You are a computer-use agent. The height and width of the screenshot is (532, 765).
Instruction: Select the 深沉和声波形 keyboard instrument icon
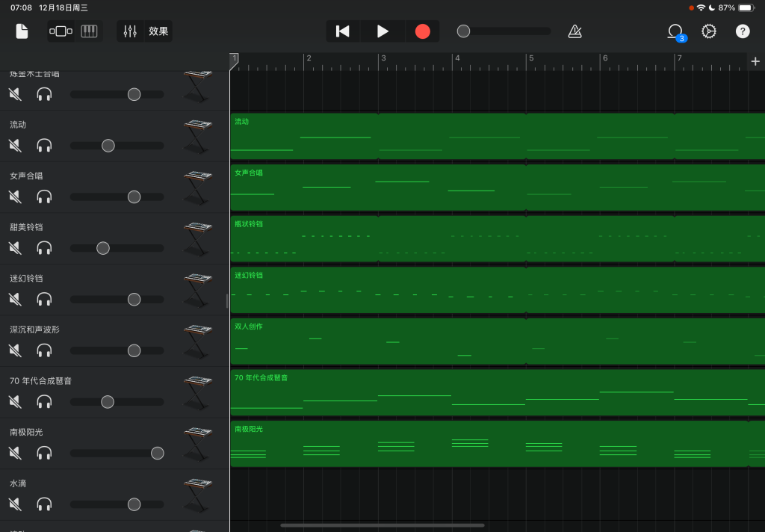[198, 341]
